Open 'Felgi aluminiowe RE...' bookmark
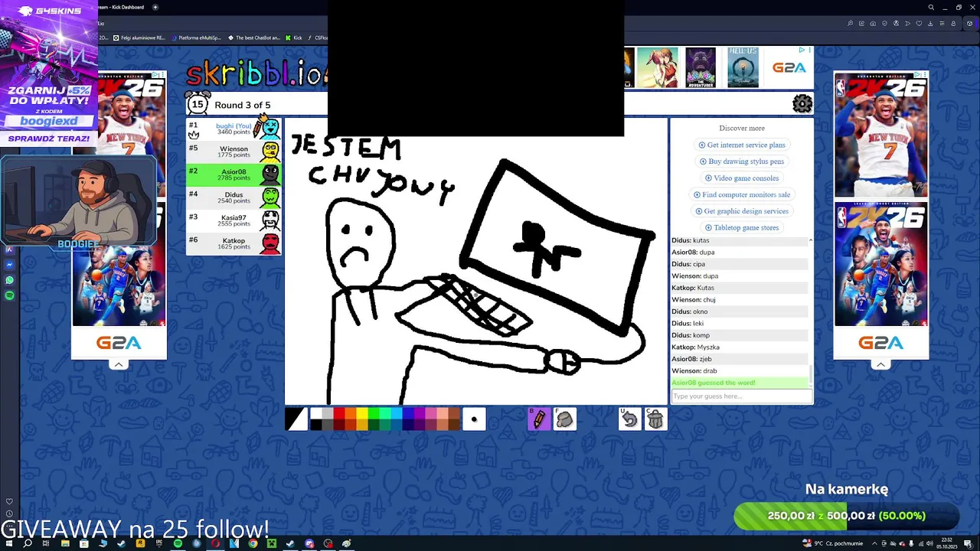 [139, 37]
